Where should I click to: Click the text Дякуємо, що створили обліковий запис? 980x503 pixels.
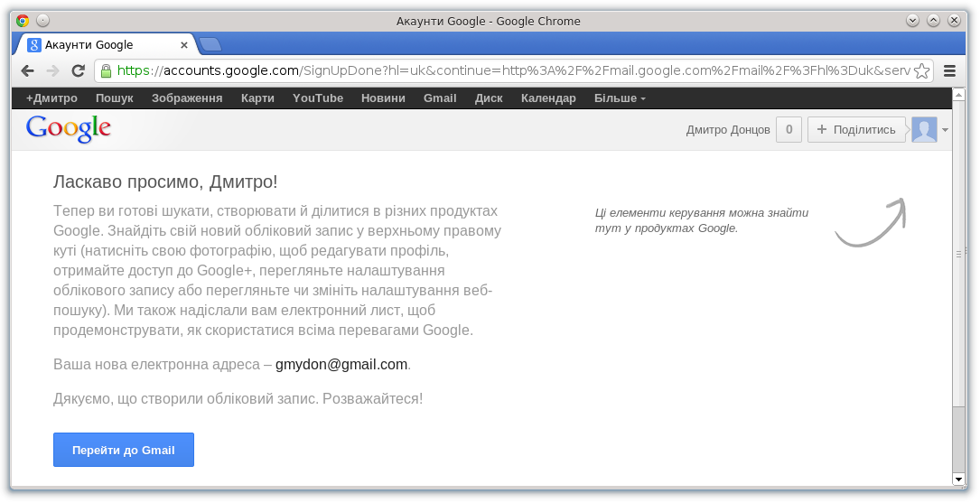pos(186,398)
